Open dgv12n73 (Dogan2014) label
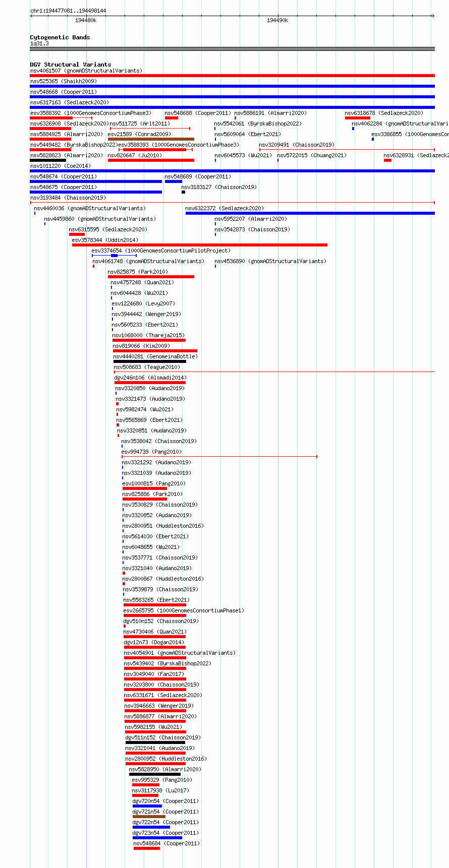This screenshot has height=868, width=449. [154, 642]
